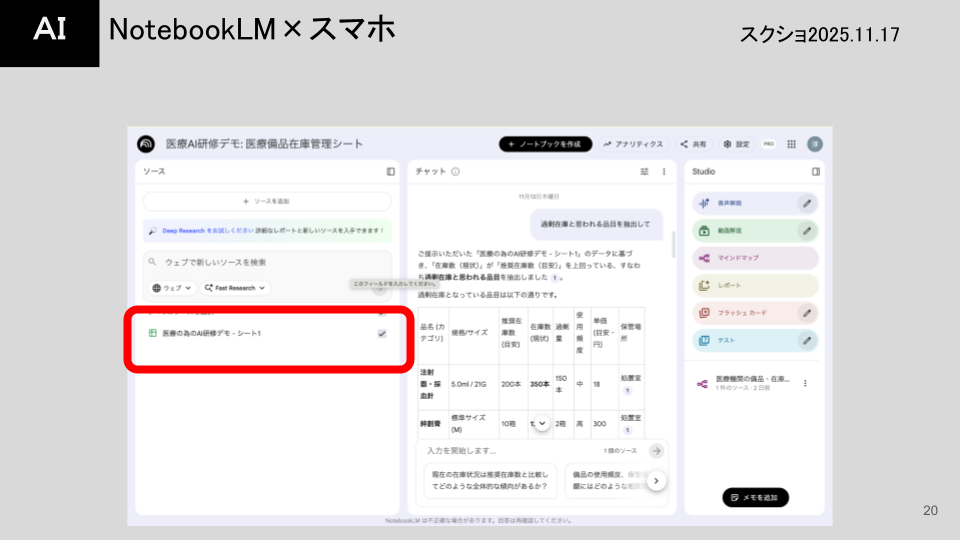Open the 設定 gear settings

[x=736, y=144]
